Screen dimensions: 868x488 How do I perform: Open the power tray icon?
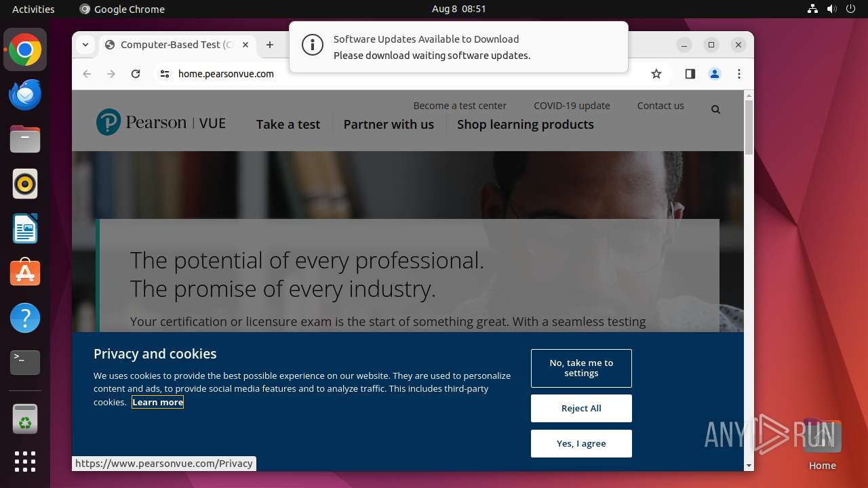850,9
